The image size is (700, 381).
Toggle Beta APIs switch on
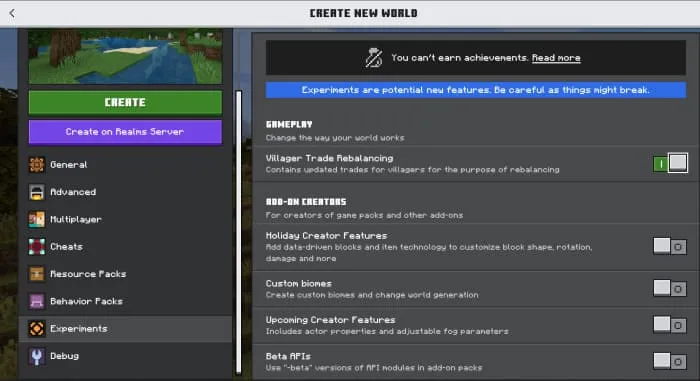(670, 361)
